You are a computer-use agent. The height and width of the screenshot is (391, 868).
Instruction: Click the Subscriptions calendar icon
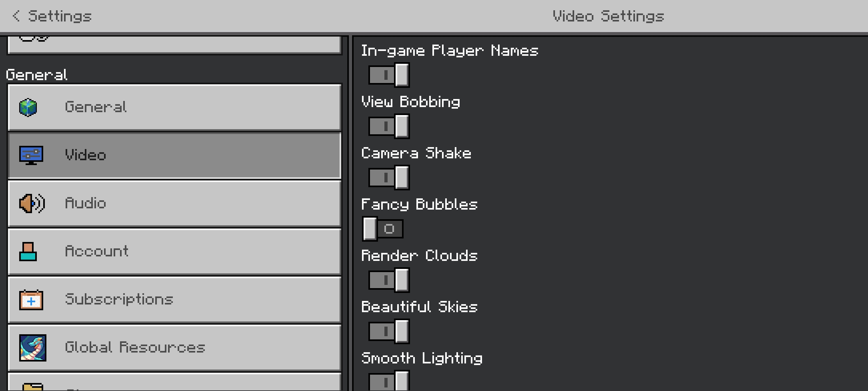[31, 300]
